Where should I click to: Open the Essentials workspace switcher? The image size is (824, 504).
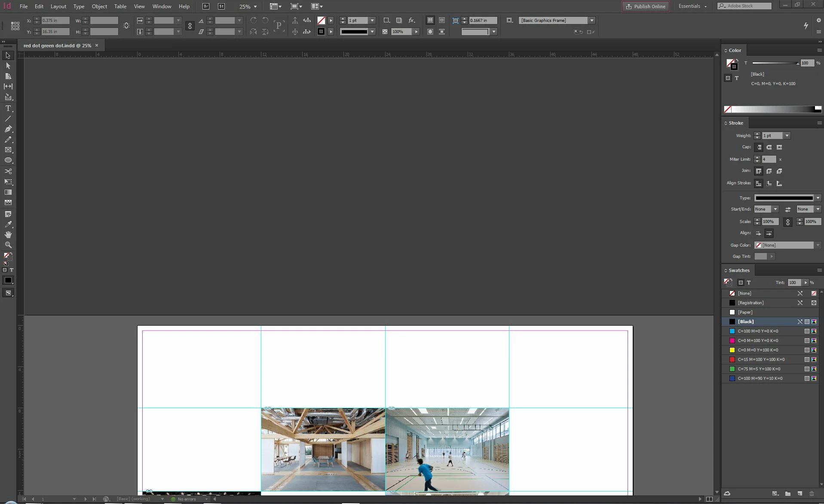(692, 6)
